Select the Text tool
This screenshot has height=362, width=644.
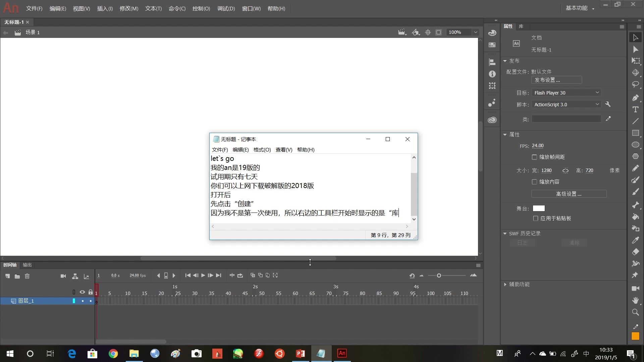636,110
